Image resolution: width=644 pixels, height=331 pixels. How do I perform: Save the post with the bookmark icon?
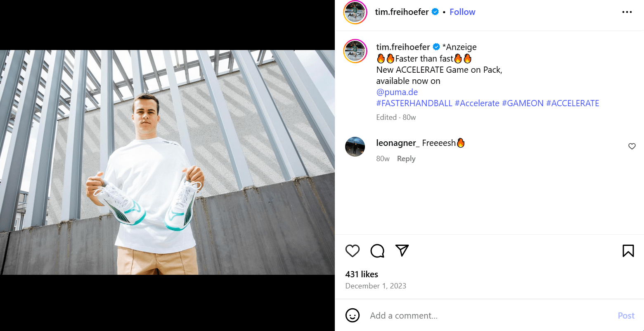point(628,251)
